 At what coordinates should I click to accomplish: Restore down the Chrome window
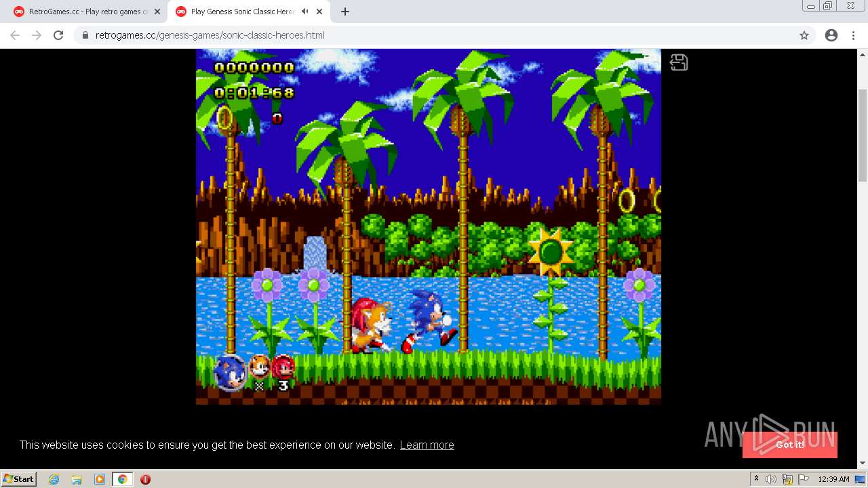point(828,6)
